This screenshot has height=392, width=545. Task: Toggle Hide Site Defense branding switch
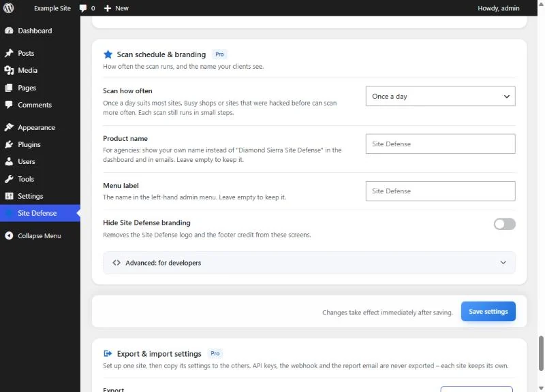point(504,224)
